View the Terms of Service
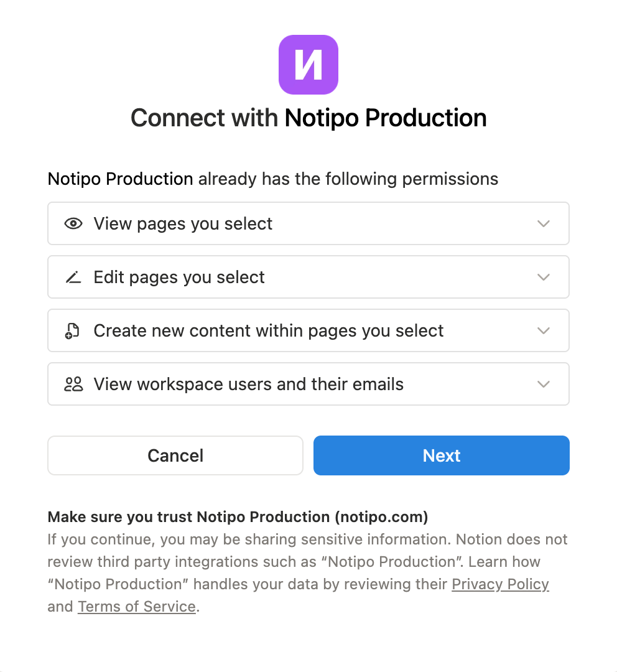 136,607
